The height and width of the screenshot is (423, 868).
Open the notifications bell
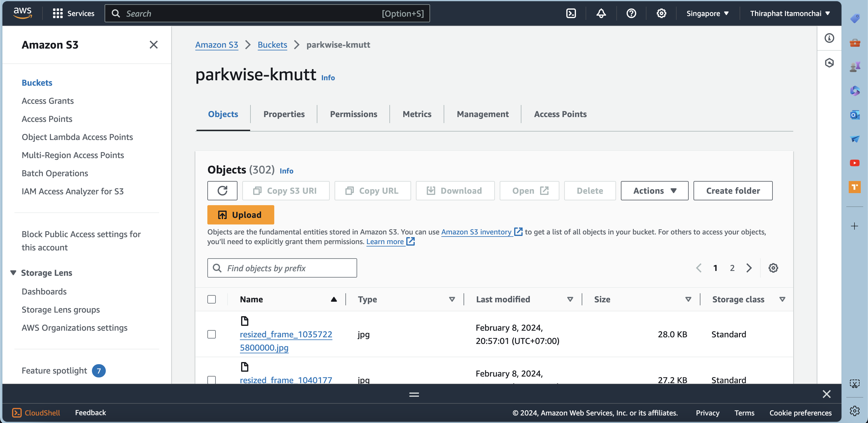[601, 14]
